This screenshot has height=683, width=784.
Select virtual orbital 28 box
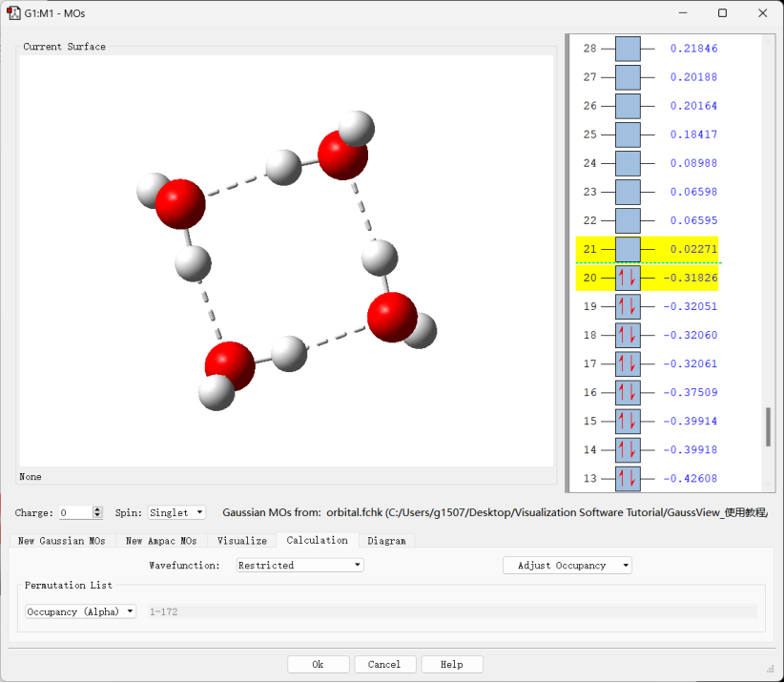pos(628,49)
